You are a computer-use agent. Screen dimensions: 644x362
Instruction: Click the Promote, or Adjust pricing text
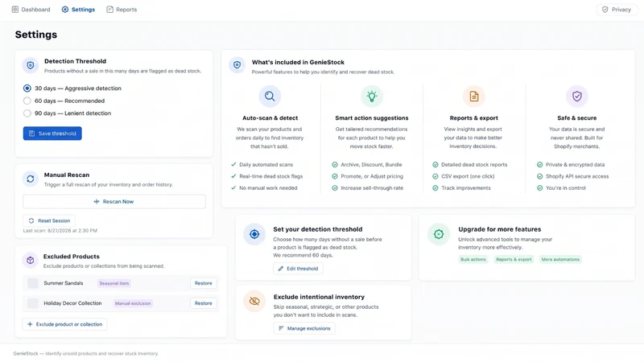click(x=372, y=176)
